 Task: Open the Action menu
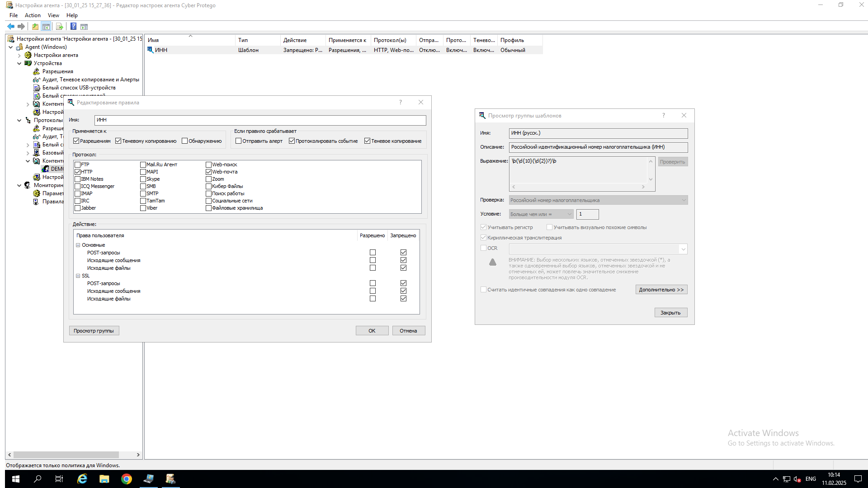[33, 15]
